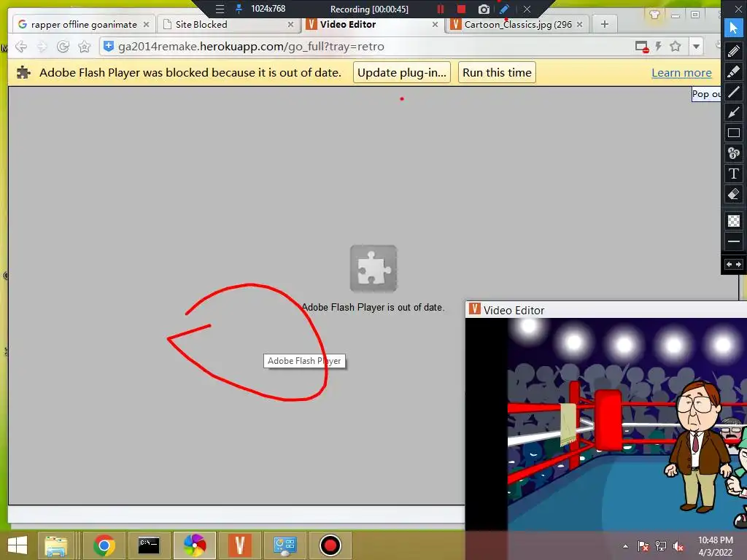Screen dimensions: 747x560
Task: Pause the screen recording
Action: 441,9
